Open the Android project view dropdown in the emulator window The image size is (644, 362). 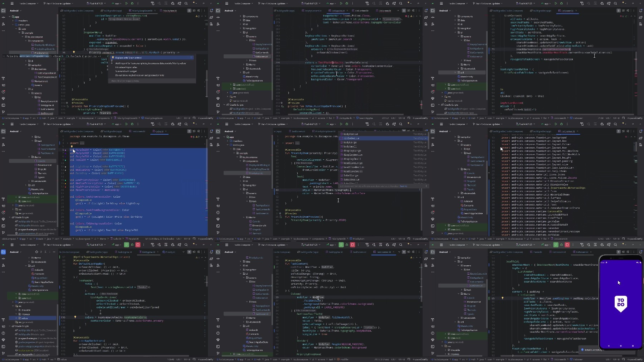445,252
